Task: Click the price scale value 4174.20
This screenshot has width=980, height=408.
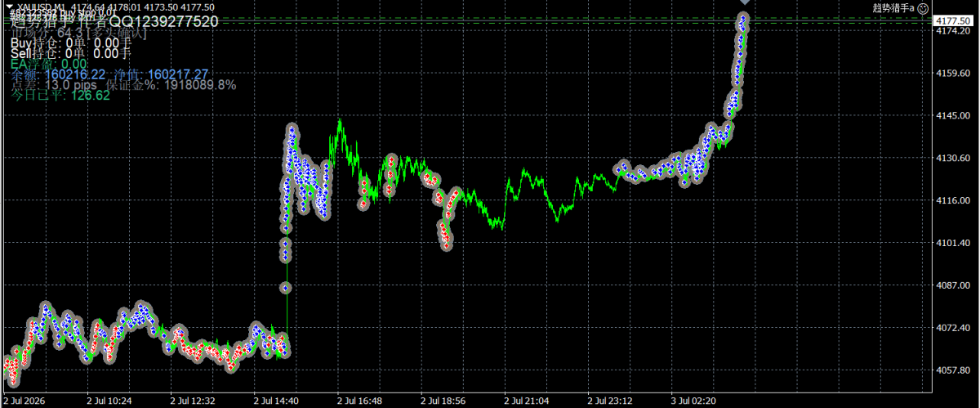Action: click(952, 31)
